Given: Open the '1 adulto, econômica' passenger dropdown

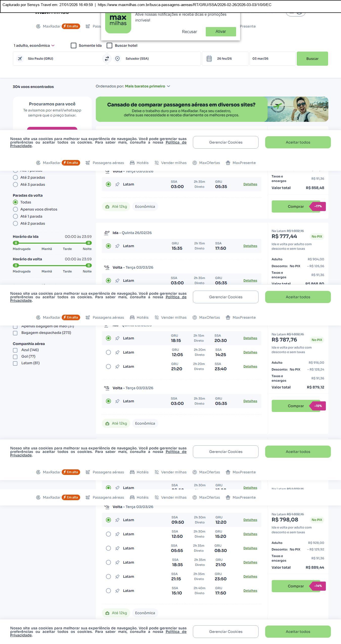Looking at the screenshot, I should pyautogui.click(x=34, y=45).
